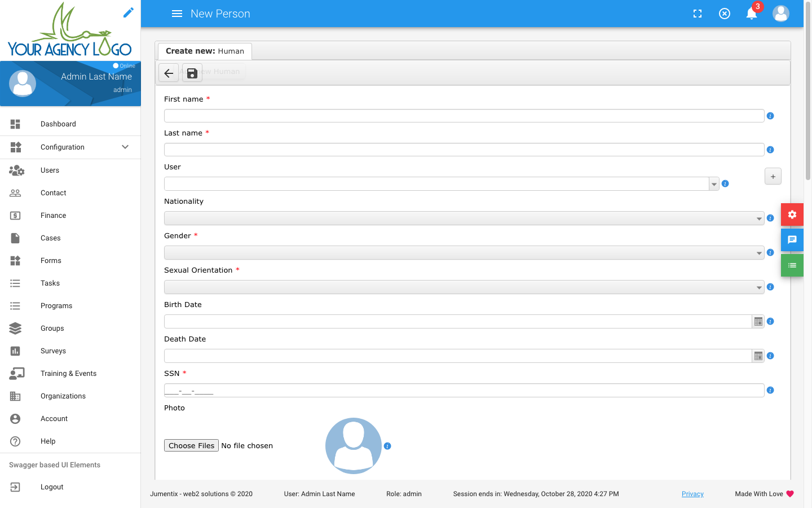Open the Privacy link in footer
812x508 pixels.
coord(692,494)
